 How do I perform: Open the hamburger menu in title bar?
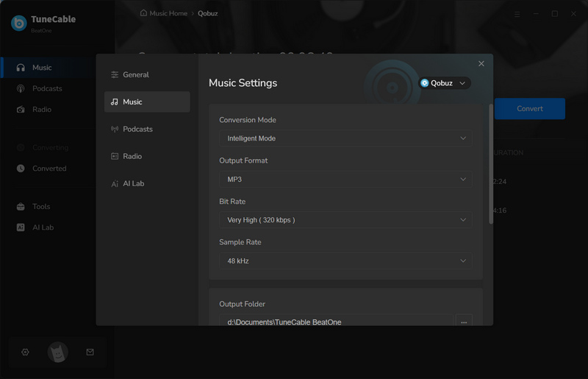(x=517, y=14)
